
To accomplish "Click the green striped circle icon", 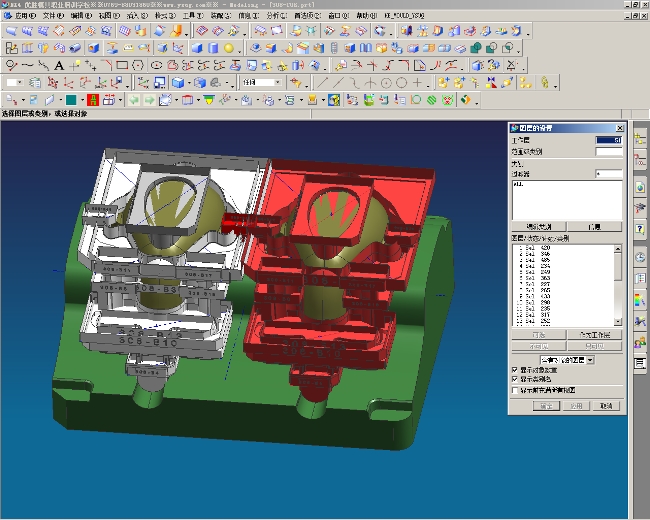I will pos(432,100).
